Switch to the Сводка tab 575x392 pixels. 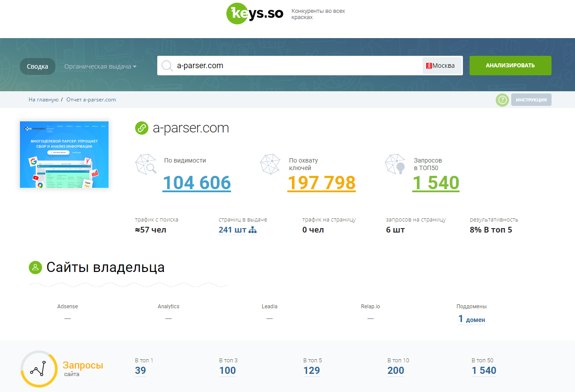[x=38, y=66]
